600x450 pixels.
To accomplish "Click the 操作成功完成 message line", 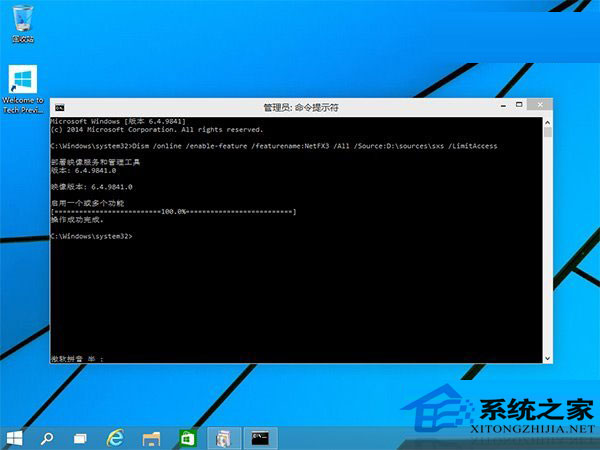I will coord(77,220).
